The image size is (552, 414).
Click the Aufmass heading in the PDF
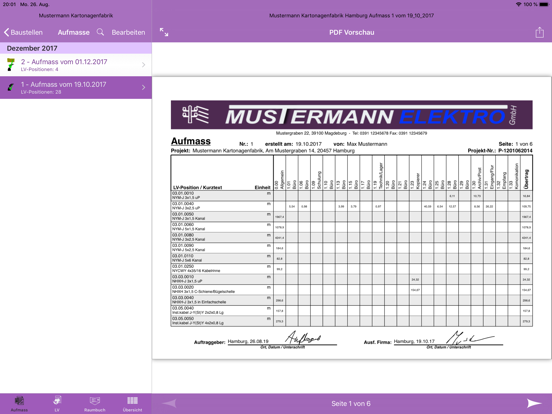(191, 141)
